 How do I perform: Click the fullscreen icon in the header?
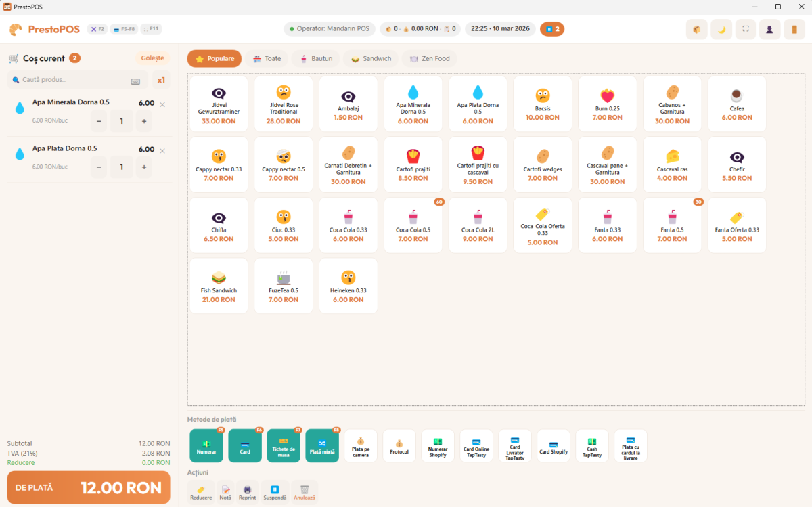tap(745, 29)
